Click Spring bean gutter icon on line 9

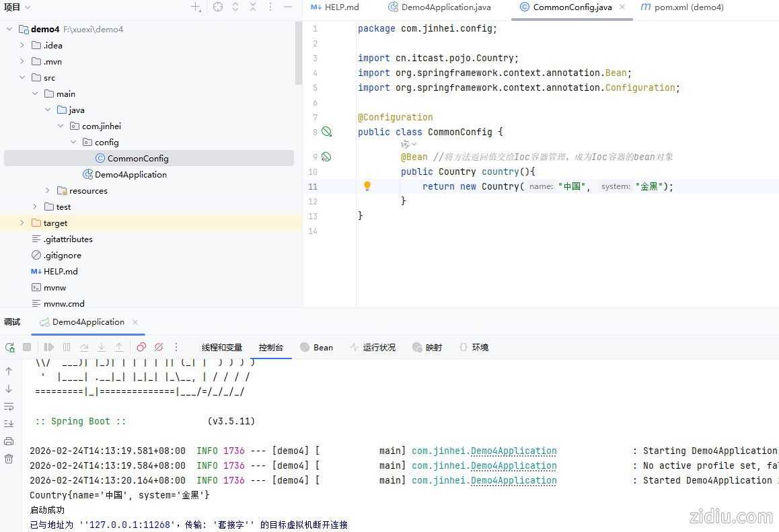pos(326,157)
